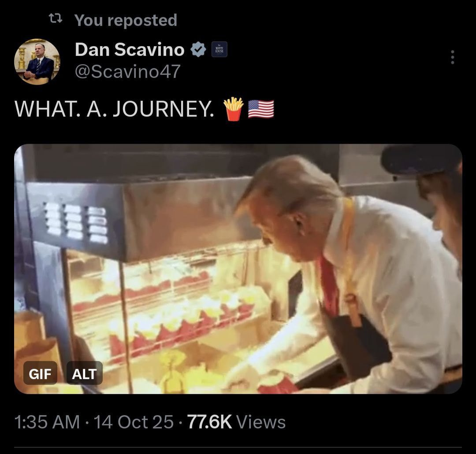Click the french fries emoji
The height and width of the screenshot is (454, 476).
tap(234, 109)
